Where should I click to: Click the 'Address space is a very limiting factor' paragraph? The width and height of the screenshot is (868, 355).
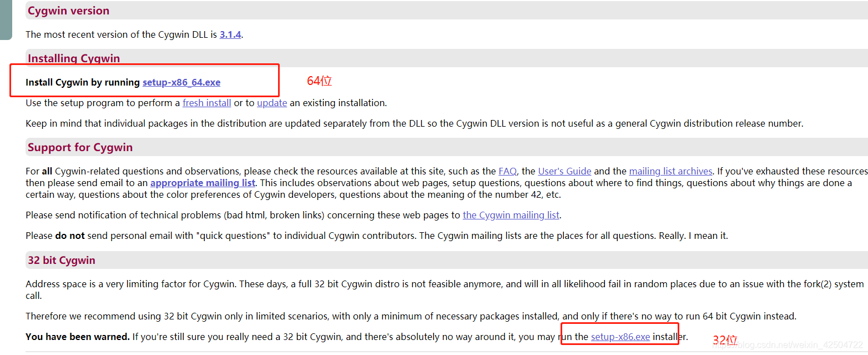(445, 290)
